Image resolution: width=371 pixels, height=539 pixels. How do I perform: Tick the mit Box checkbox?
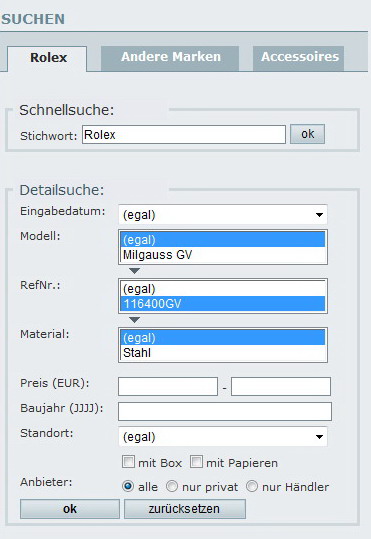(128, 462)
